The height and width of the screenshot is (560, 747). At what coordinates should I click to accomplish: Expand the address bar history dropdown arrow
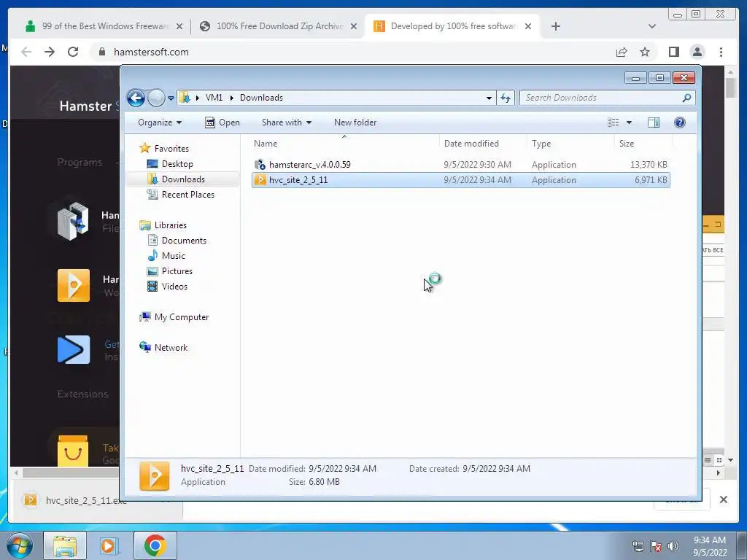coord(489,98)
